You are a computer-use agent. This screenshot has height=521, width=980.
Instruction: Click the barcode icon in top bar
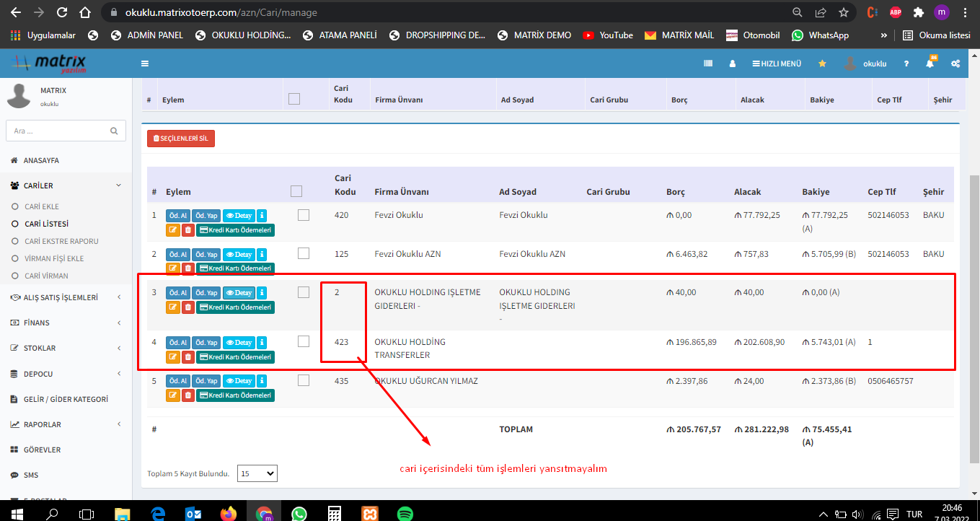[x=708, y=64]
